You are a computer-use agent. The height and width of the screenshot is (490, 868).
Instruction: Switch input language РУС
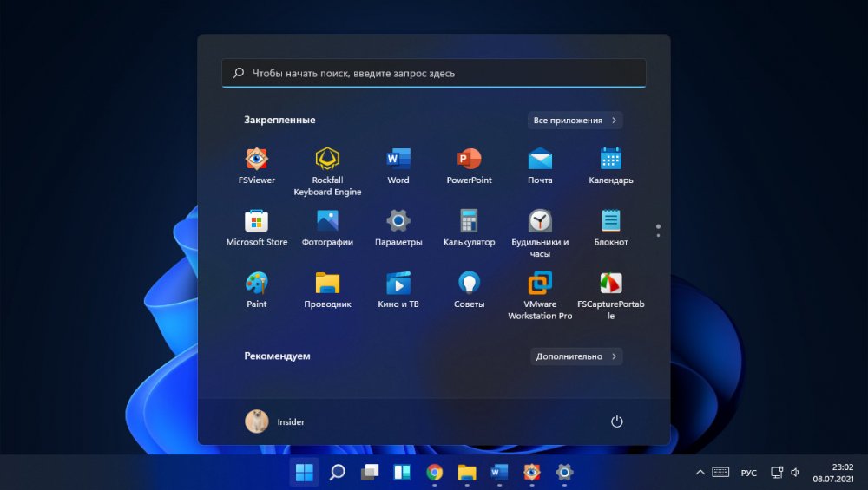pyautogui.click(x=748, y=473)
